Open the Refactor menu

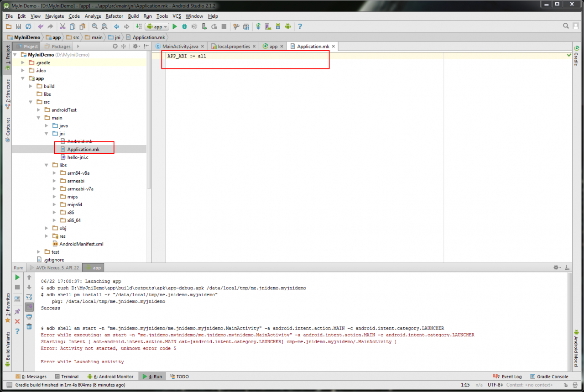coord(114,16)
